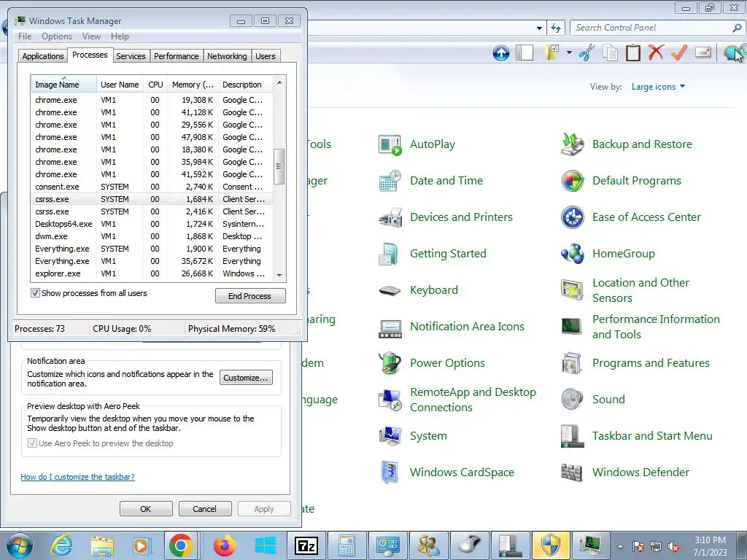
Task: Select the consent.exe process row
Action: [152, 187]
